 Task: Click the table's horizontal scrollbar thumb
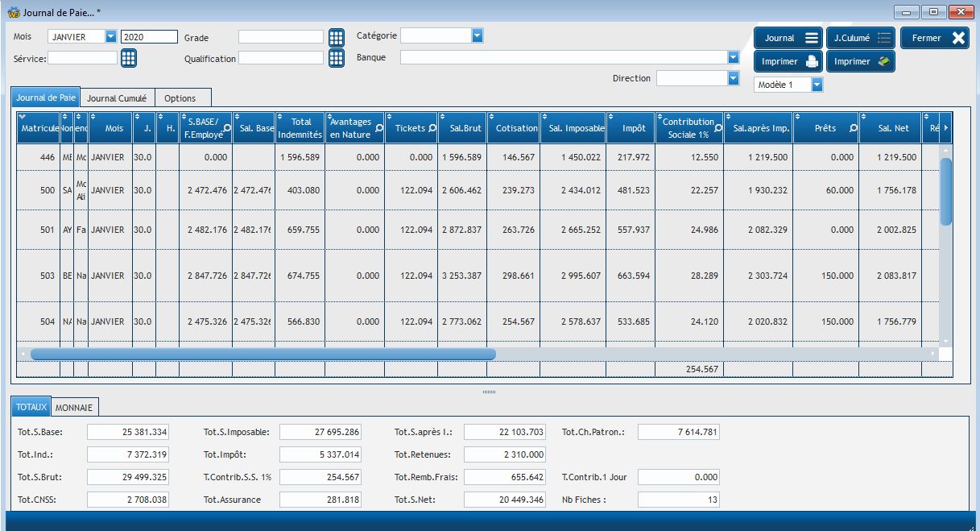click(x=263, y=354)
